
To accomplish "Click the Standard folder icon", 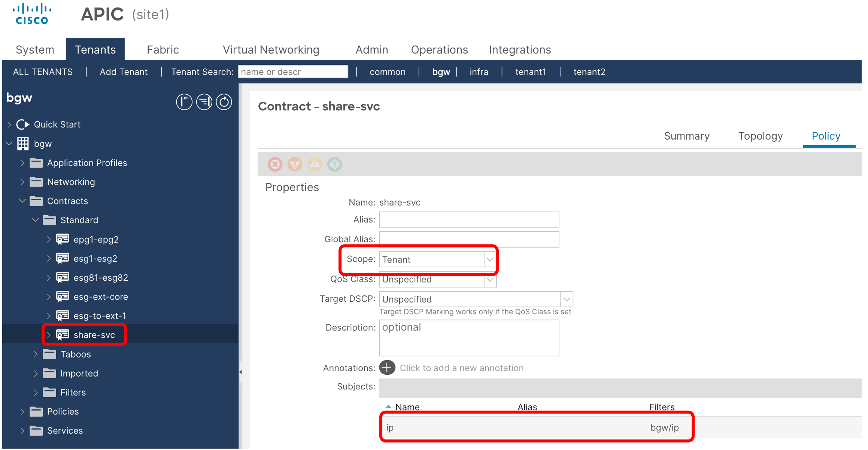I will click(x=49, y=220).
